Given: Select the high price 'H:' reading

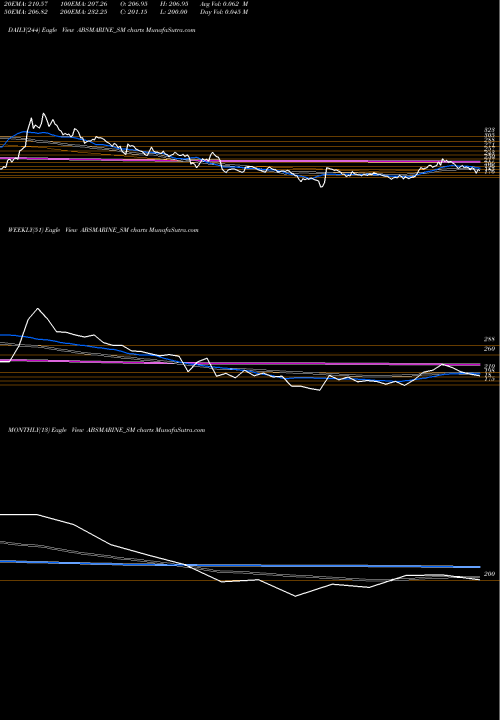Looking at the screenshot, I should (x=174, y=4).
